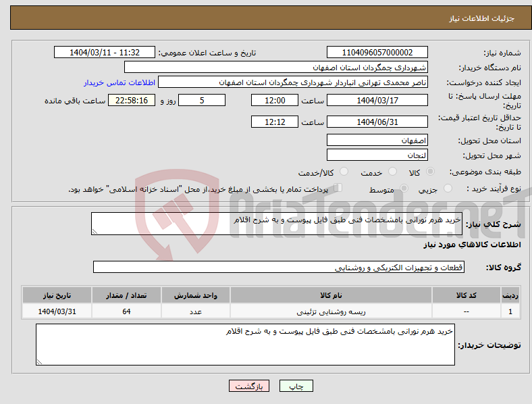Click the چاپ print button
The image size is (532, 404).
(296, 386)
